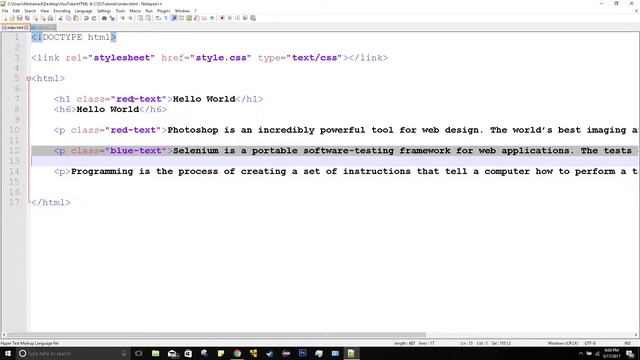Click the taskbar search box
Image resolution: width=640 pixels, height=360 pixels.
[73, 353]
